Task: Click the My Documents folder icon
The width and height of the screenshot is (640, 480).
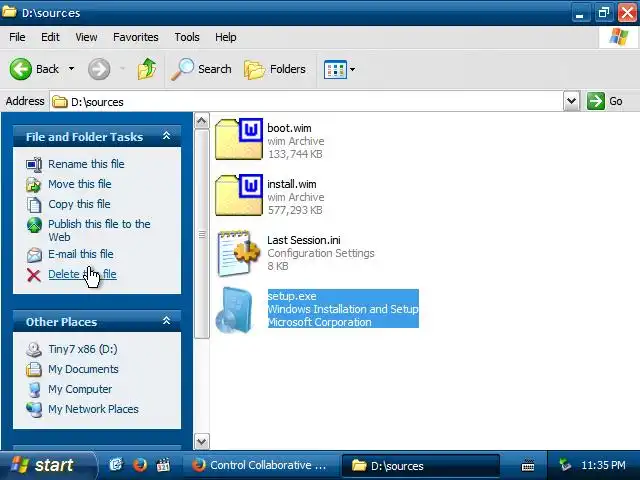Action: point(34,369)
